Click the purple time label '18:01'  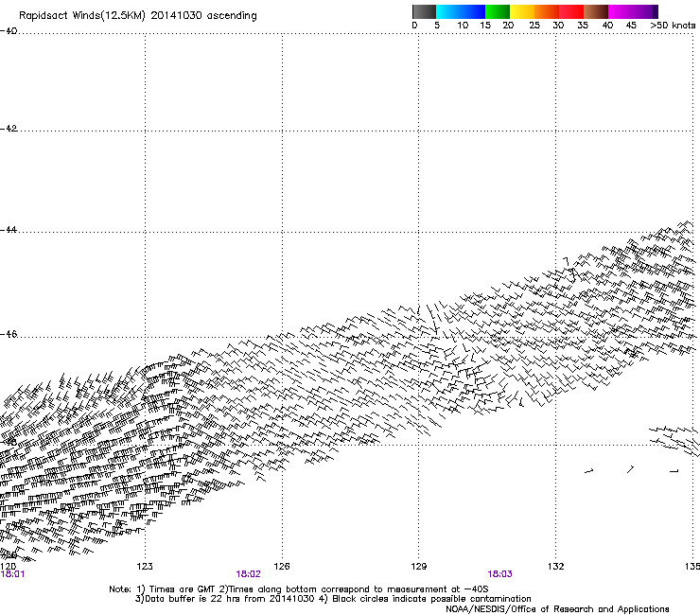12,574
